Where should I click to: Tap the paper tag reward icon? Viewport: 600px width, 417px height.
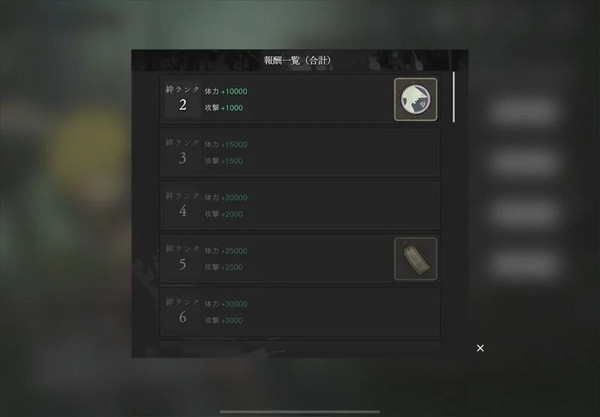(x=416, y=259)
